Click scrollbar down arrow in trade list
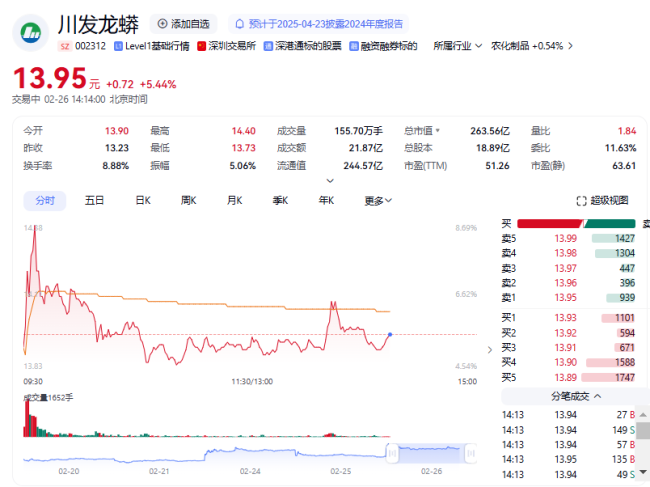 643,472
